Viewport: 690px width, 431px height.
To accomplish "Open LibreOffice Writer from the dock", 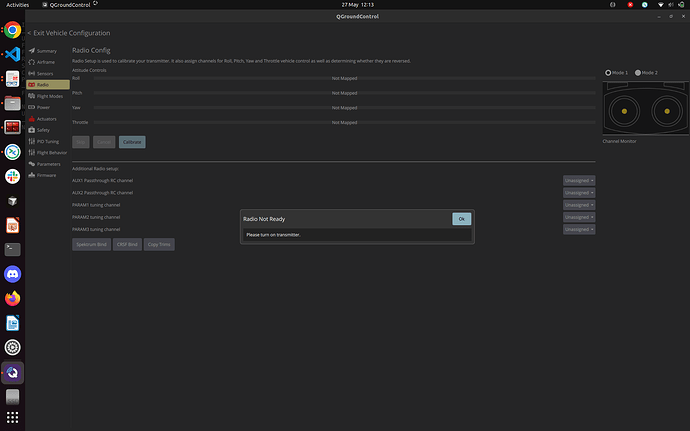I will point(12,323).
